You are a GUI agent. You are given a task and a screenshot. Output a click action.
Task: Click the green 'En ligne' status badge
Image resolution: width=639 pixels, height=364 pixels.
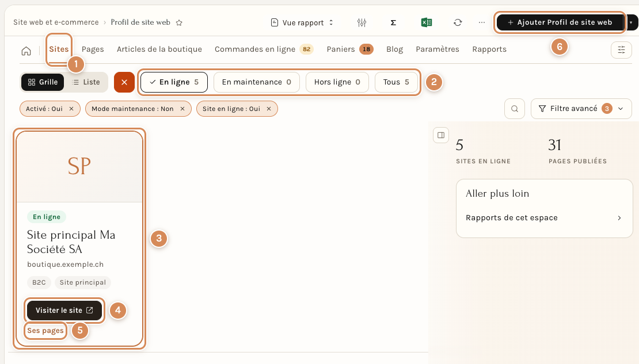[x=47, y=217]
